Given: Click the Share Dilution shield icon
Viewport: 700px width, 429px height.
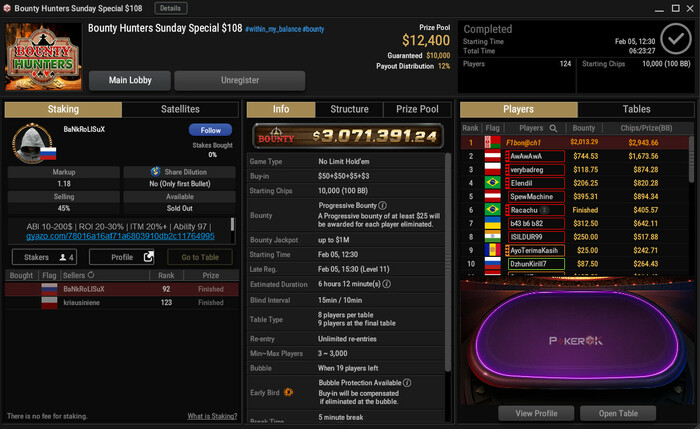Looking at the screenshot, I should pos(155,171).
